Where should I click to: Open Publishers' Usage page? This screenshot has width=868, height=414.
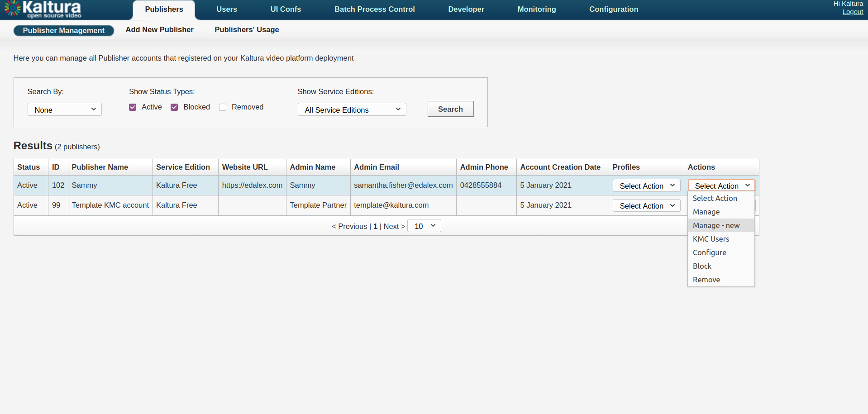point(247,30)
